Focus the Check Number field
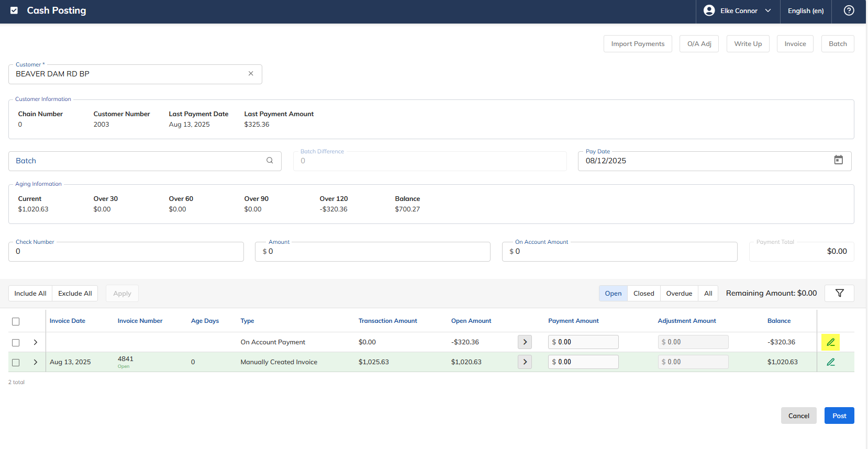Image resolution: width=868 pixels, height=449 pixels. click(x=126, y=252)
